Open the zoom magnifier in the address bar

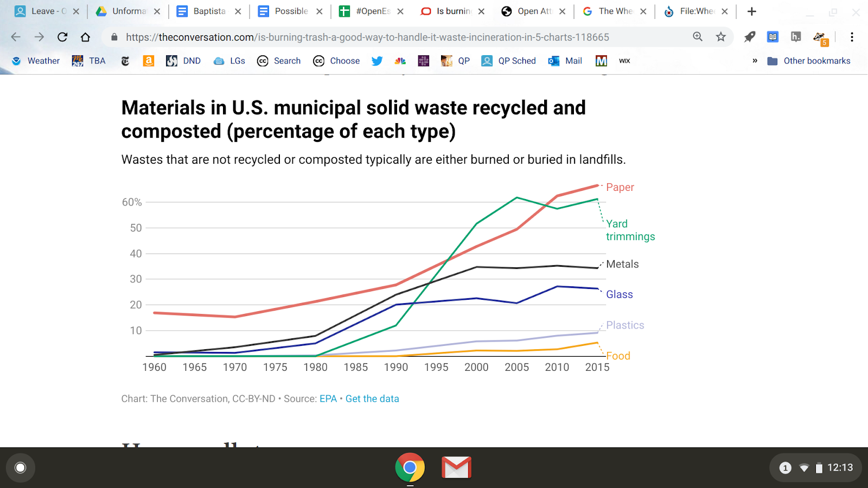tap(698, 37)
